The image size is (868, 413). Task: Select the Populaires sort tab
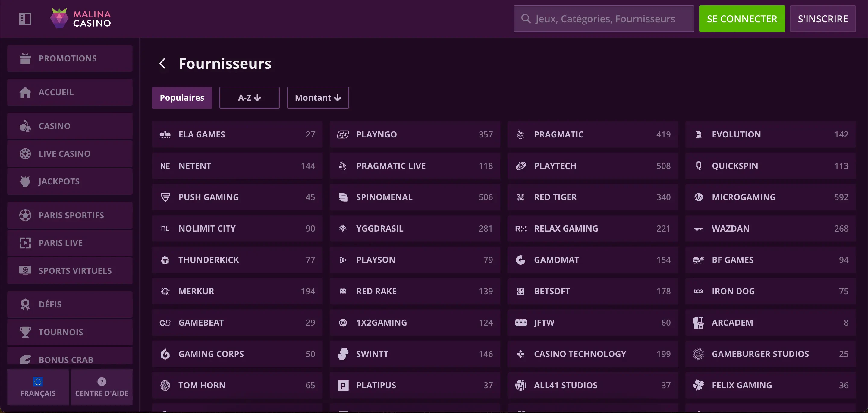pyautogui.click(x=182, y=98)
